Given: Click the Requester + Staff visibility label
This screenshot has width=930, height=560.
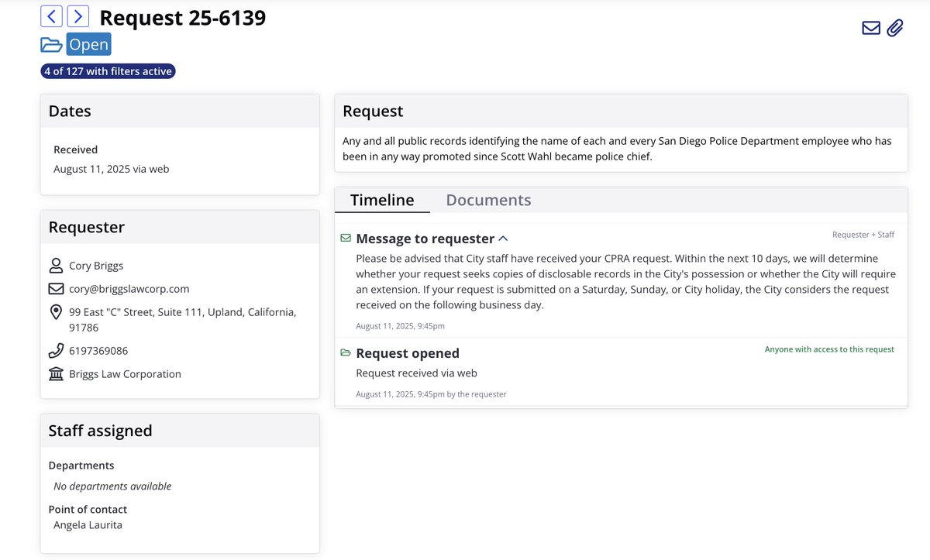Looking at the screenshot, I should click(x=863, y=234).
